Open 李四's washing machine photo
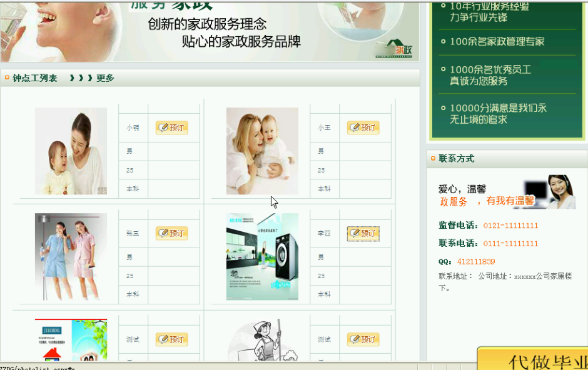 [262, 256]
